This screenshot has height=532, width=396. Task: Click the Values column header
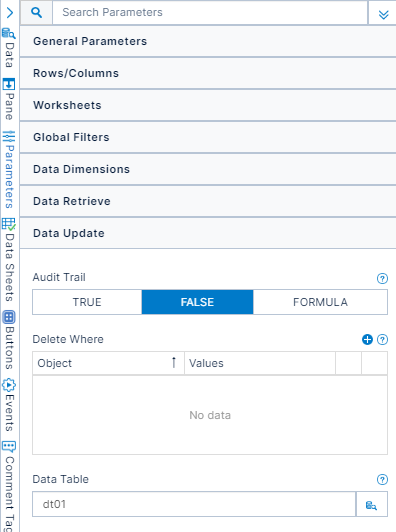pyautogui.click(x=260, y=363)
